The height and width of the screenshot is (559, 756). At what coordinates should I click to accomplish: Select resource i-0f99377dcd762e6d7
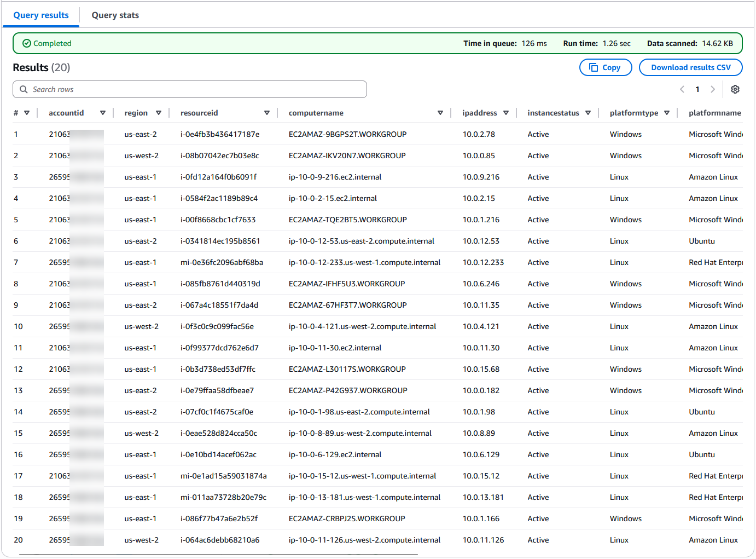pos(220,348)
